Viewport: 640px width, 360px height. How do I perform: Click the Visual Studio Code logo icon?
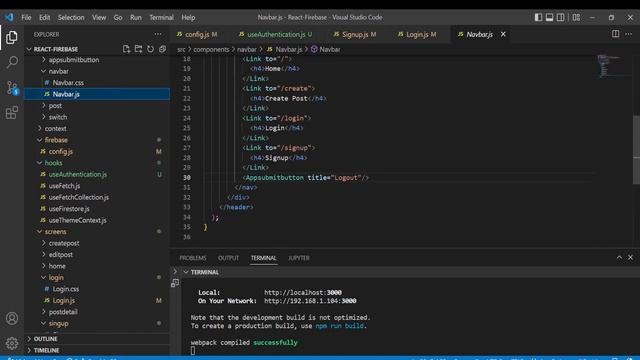pyautogui.click(x=9, y=17)
